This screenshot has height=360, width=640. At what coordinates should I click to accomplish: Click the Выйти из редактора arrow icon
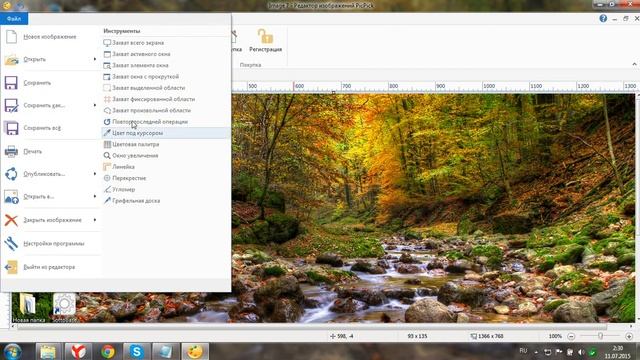tap(11, 267)
